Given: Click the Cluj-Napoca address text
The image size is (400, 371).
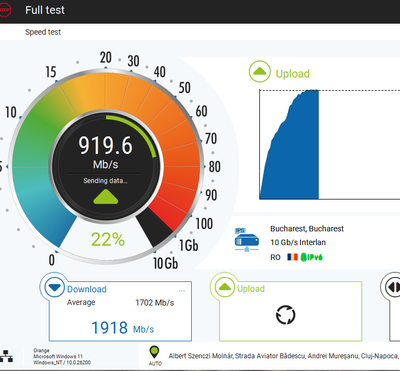Looking at the screenshot, I should tap(283, 356).
